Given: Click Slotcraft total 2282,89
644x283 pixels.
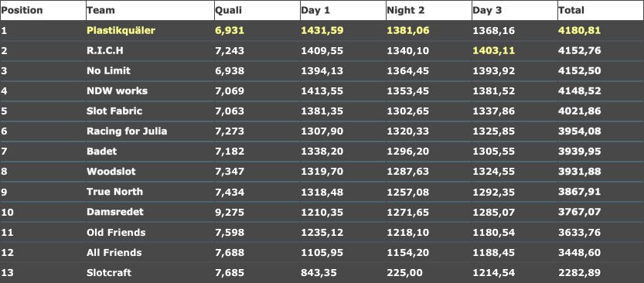Looking at the screenshot, I should pyautogui.click(x=579, y=273).
